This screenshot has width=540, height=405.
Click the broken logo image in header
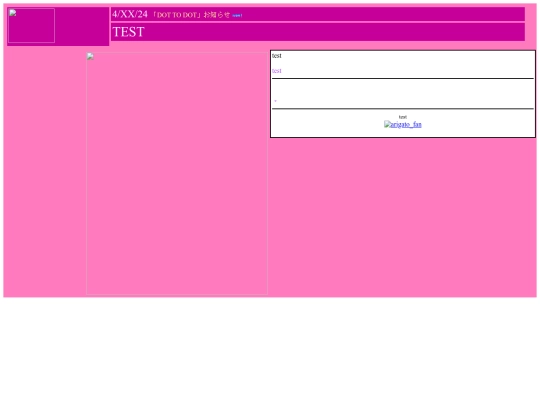coord(31,25)
